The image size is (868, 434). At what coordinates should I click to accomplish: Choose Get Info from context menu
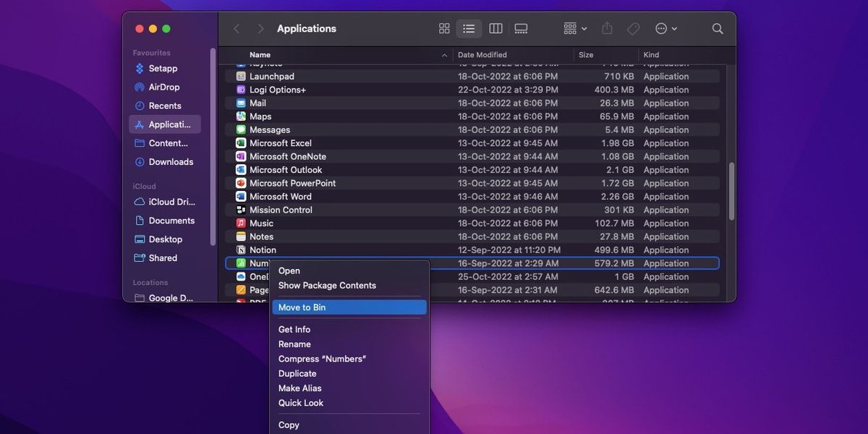(294, 330)
